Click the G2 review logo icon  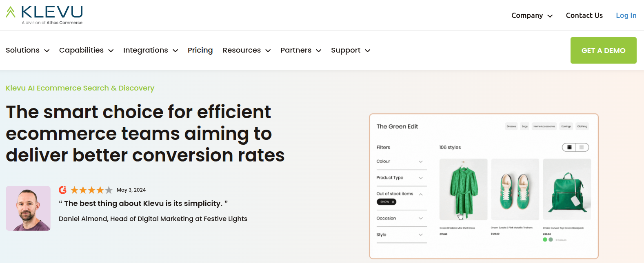(x=63, y=190)
